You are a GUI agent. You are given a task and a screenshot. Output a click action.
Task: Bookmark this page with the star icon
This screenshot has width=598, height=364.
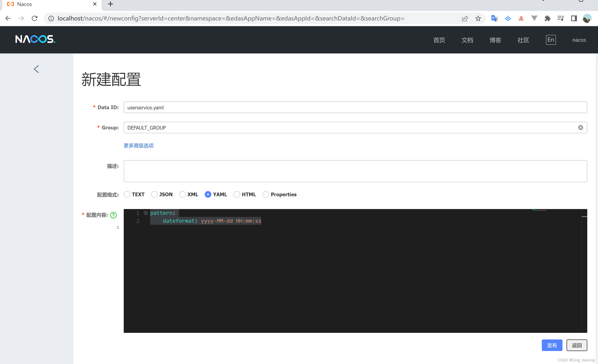478,18
